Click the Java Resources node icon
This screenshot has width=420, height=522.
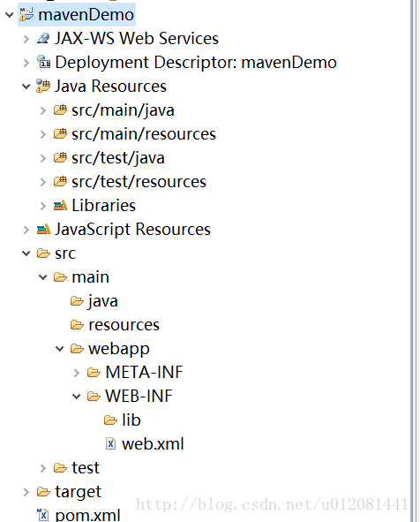43,87
